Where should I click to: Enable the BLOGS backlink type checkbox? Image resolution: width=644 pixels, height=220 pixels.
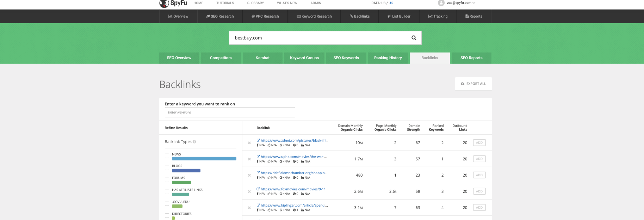[167, 168]
